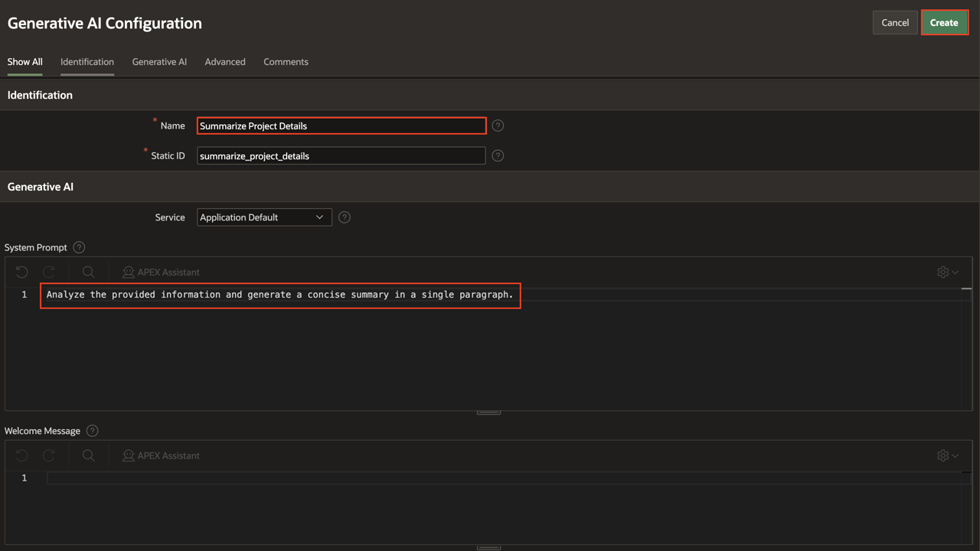Open search in System Prompt editor

pos(89,272)
